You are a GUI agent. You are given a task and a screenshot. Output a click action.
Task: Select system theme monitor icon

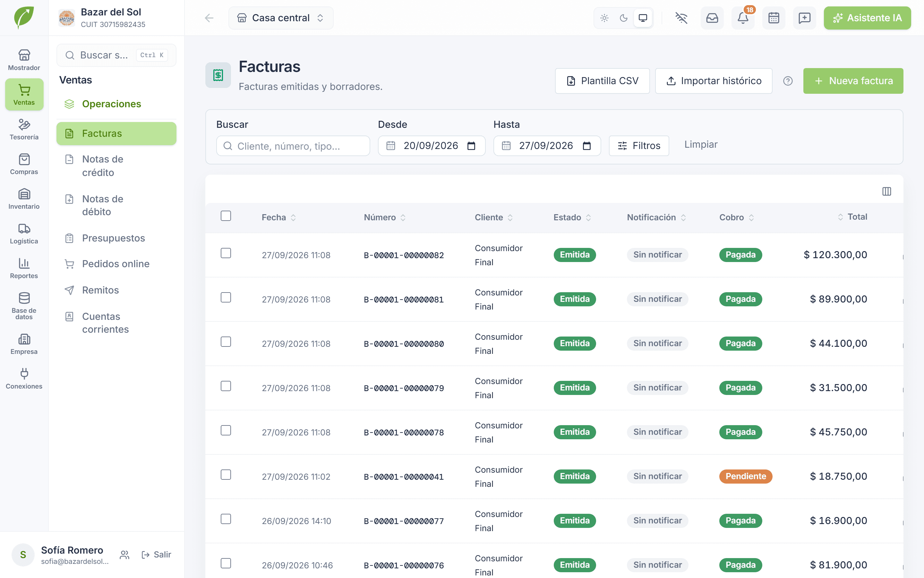pyautogui.click(x=643, y=18)
